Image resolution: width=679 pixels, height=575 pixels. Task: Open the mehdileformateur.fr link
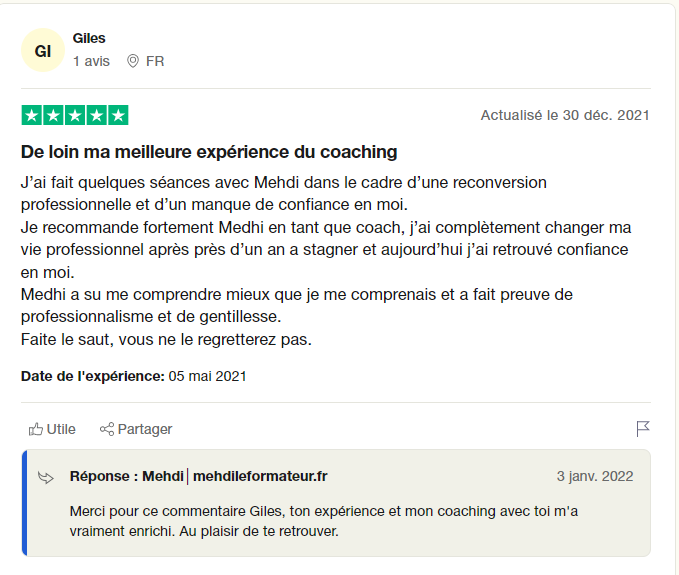point(260,476)
